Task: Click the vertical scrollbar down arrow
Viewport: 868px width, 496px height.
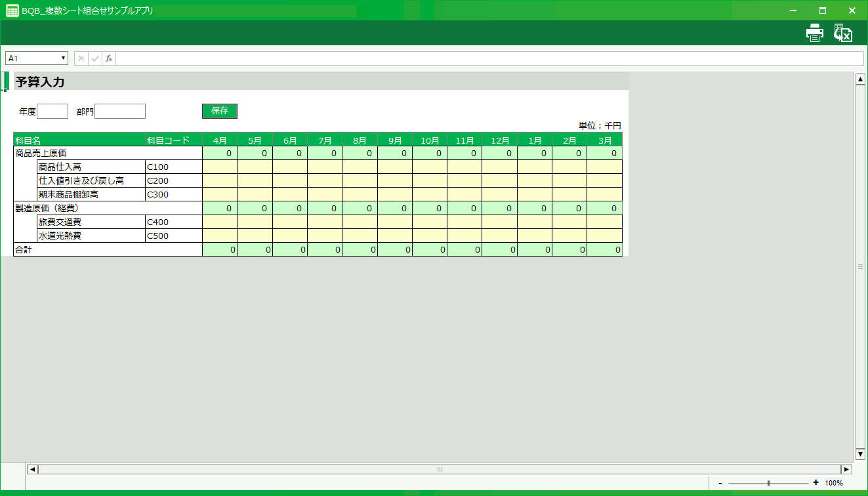Action: [x=860, y=454]
